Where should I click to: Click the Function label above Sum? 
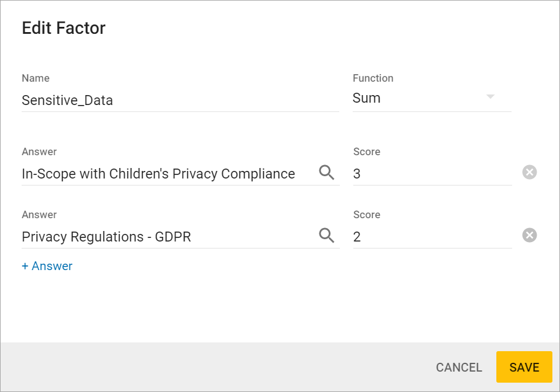coord(373,78)
